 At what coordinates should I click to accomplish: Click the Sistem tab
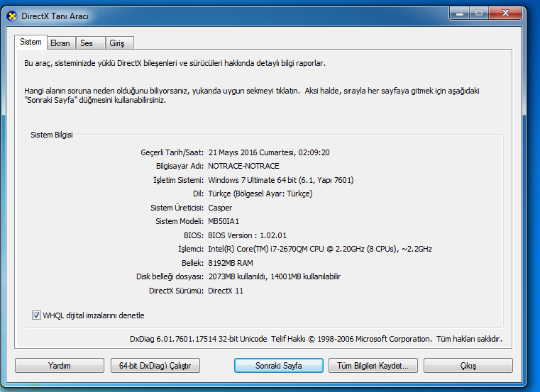tap(31, 43)
